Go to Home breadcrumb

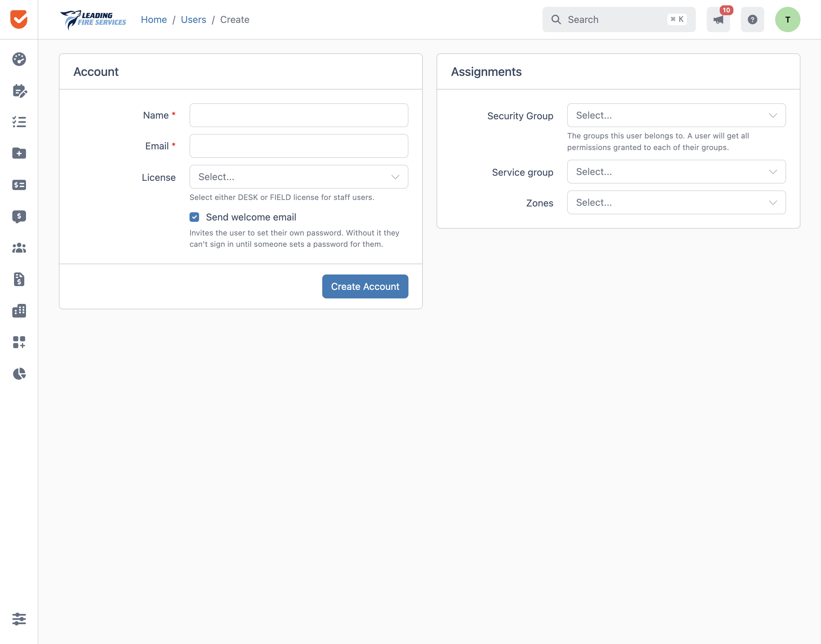154,19
